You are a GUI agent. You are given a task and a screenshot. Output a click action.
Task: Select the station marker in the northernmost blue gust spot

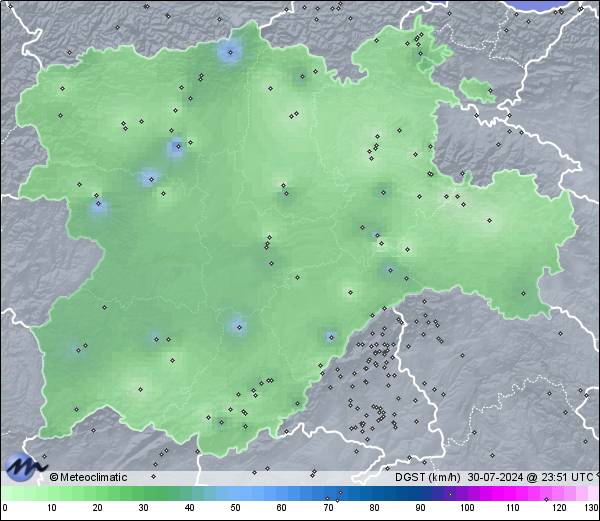230,52
